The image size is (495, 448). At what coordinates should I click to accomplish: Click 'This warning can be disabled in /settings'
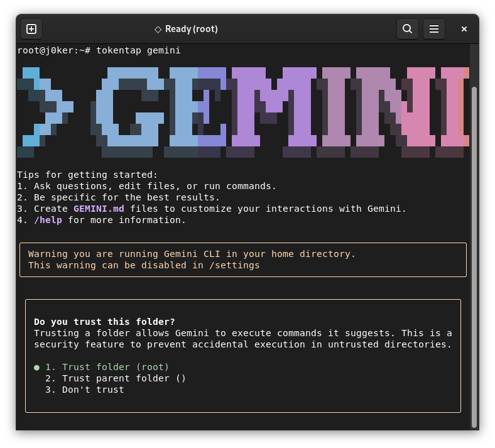pyautogui.click(x=144, y=265)
